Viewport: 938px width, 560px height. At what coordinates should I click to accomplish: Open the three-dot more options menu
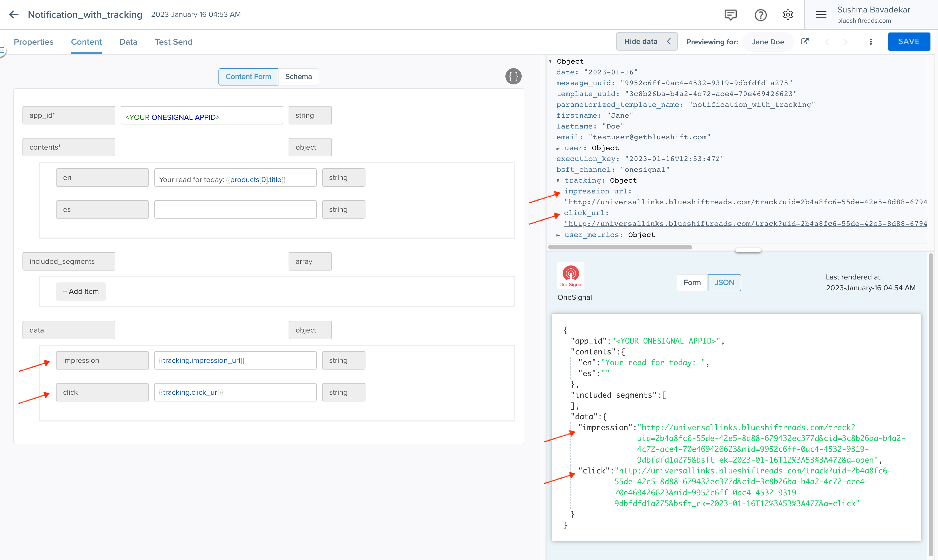[x=871, y=42]
